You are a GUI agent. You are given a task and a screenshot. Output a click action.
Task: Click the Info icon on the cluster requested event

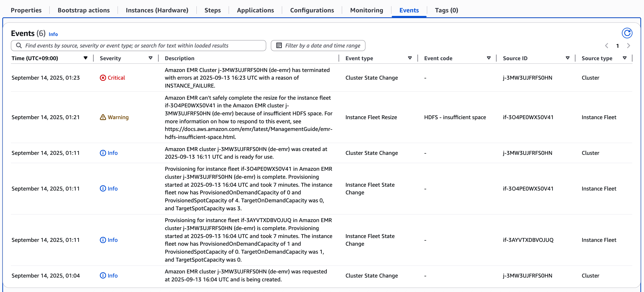pos(103,275)
